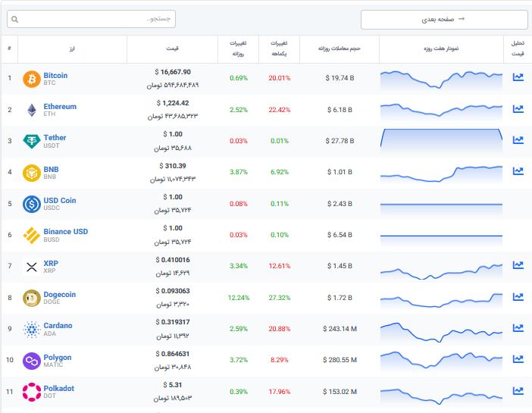Image resolution: width=532 pixels, height=413 pixels.
Task: Select Bitcoin volume $ 19.74 B
Action: pos(340,78)
